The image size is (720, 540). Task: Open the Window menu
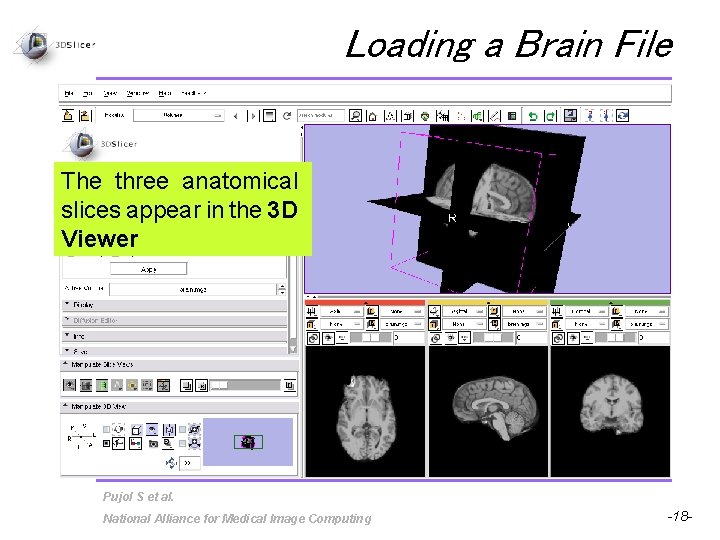point(138,93)
